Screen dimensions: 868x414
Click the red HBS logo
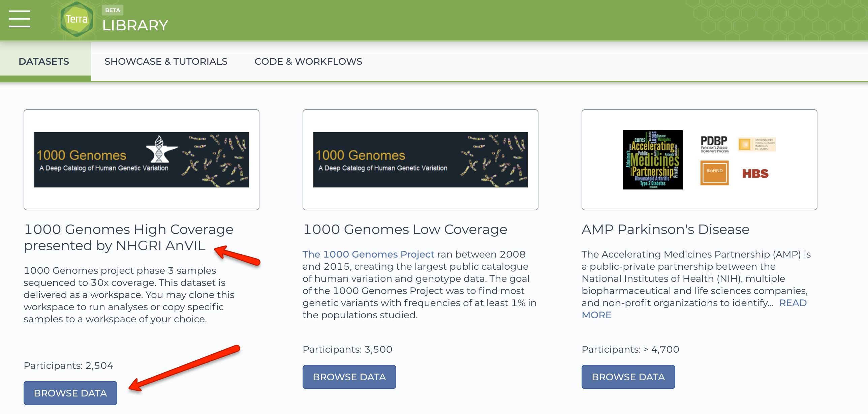click(755, 174)
